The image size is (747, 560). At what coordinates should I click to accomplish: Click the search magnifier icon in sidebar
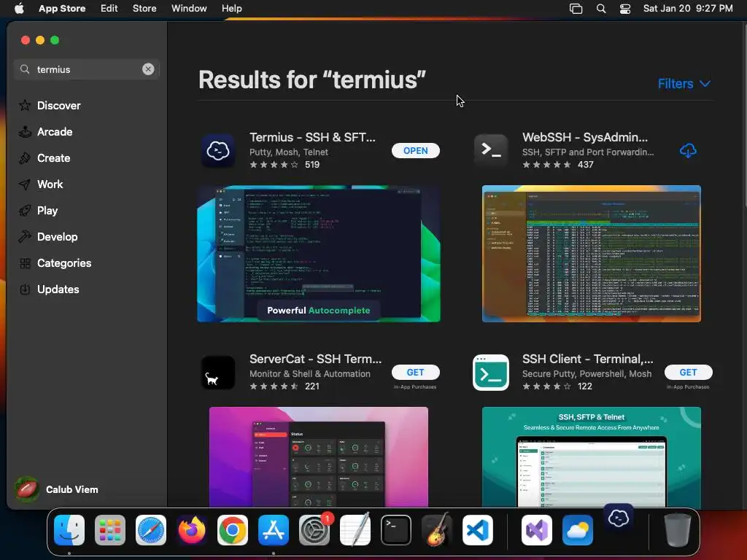coord(25,69)
